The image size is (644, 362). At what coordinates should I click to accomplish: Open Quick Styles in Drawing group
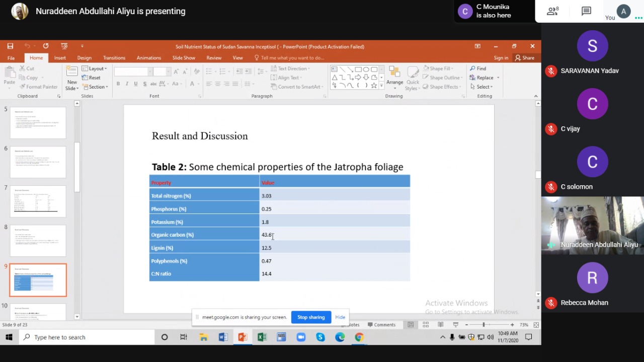(x=413, y=78)
